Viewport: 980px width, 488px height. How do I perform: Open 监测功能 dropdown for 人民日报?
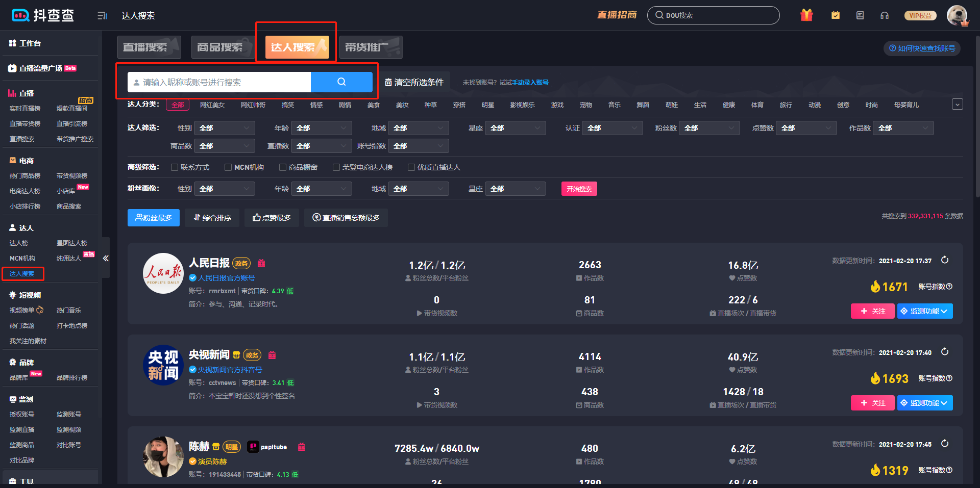click(x=925, y=311)
